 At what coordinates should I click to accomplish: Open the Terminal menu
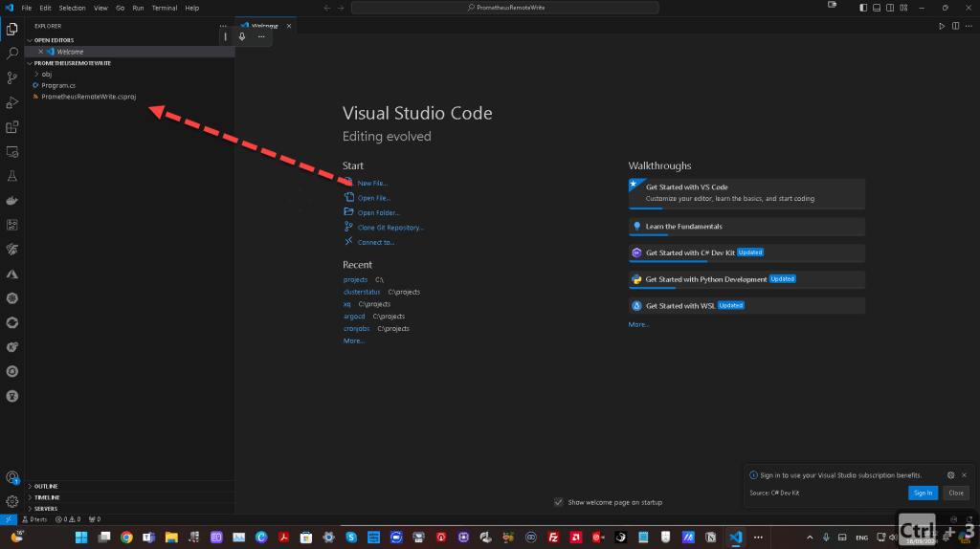(x=165, y=8)
